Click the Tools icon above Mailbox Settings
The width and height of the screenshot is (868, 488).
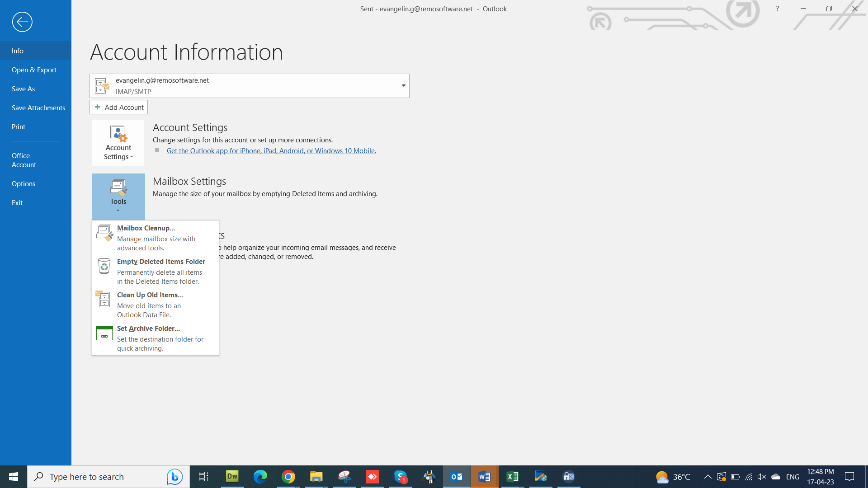pos(118,188)
